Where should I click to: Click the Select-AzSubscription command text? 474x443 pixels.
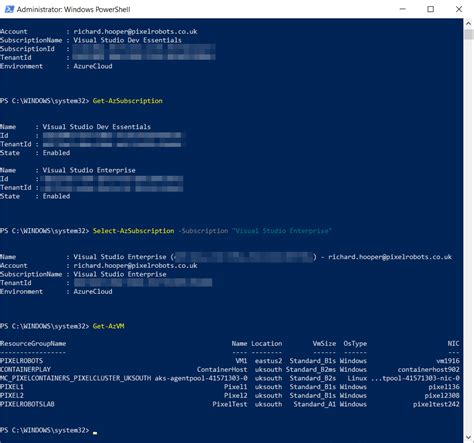(133, 231)
